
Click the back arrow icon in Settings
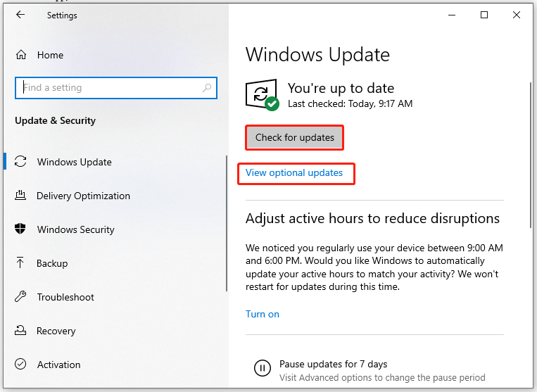tap(20, 14)
